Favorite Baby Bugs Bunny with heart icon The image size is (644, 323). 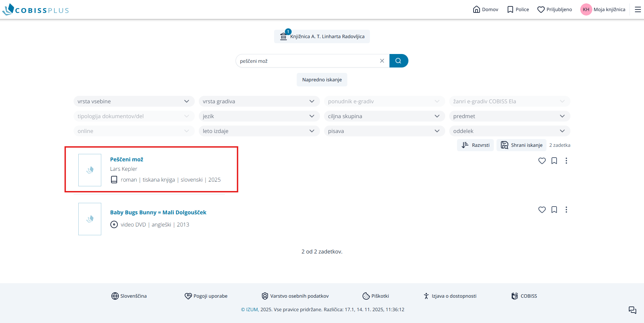point(542,210)
